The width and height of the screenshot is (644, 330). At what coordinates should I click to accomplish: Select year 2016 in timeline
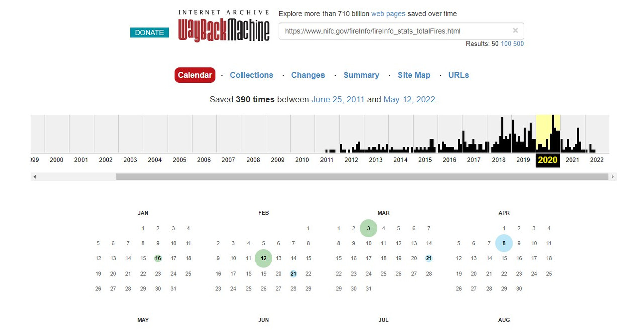tap(450, 160)
